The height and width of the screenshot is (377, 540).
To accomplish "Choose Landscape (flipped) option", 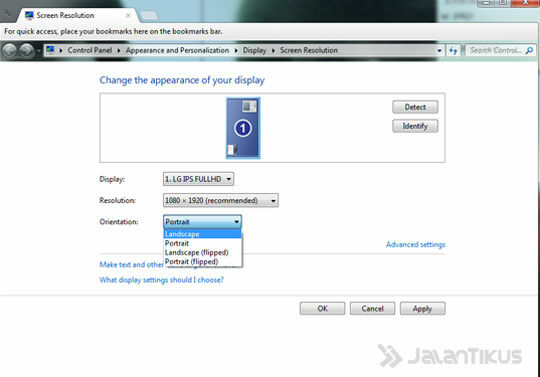I will pyautogui.click(x=202, y=252).
